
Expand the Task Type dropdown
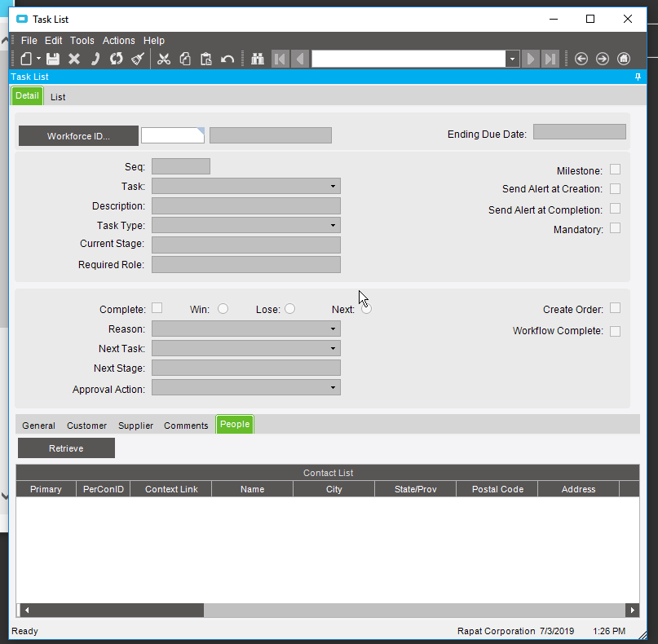333,225
